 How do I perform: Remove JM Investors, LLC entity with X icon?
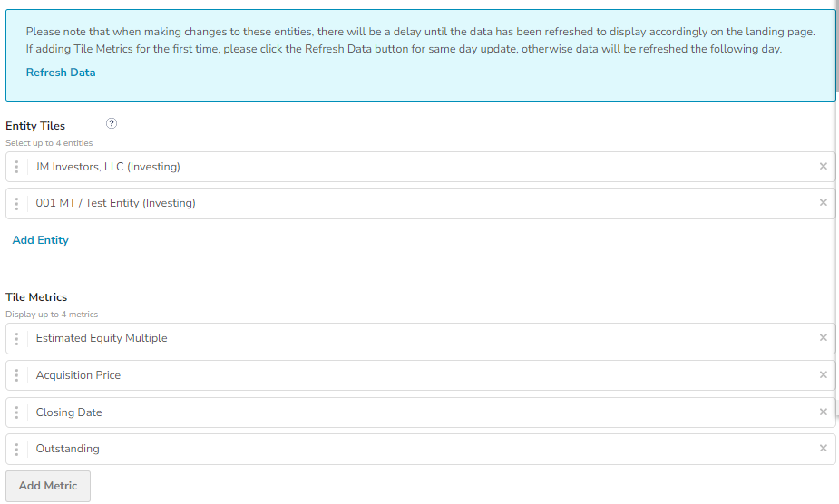[823, 166]
